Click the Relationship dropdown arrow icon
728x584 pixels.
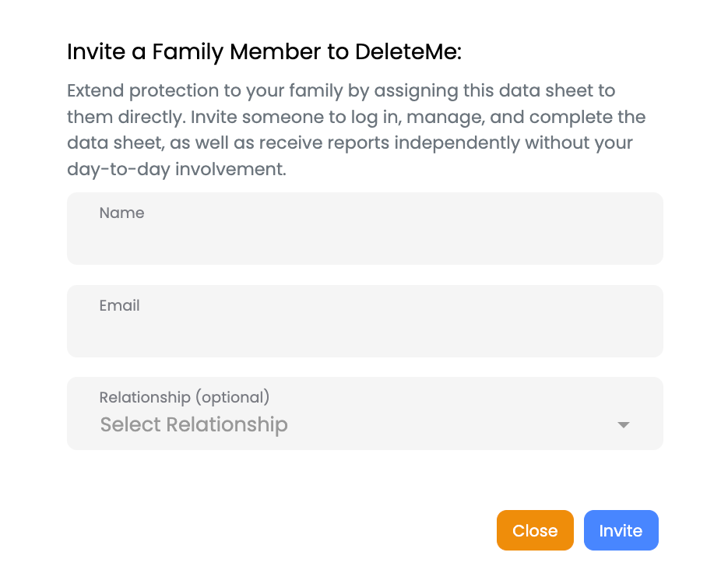624,425
